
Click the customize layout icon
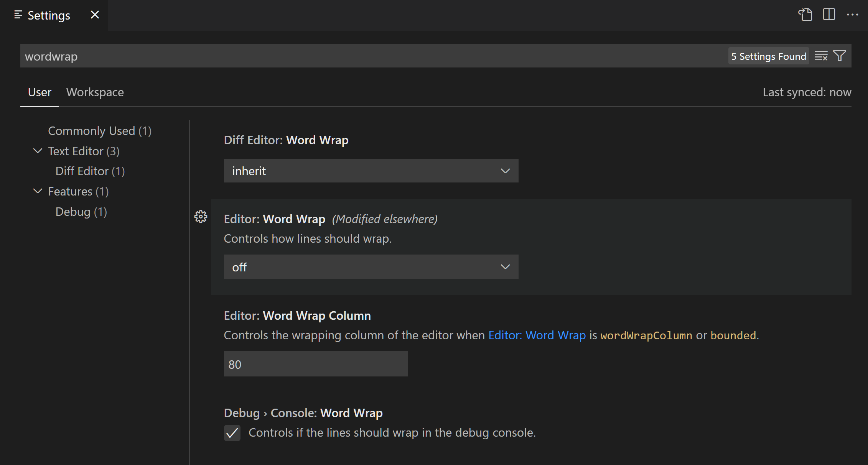(x=829, y=14)
